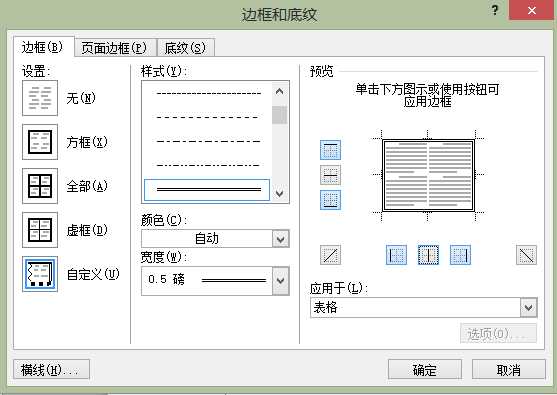
Task: Close the 边框和底纹 dialog
Action: pyautogui.click(x=532, y=11)
